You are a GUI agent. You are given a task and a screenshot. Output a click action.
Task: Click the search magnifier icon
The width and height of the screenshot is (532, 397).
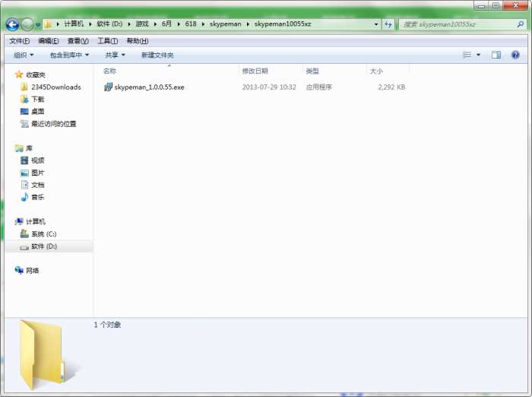click(520, 24)
